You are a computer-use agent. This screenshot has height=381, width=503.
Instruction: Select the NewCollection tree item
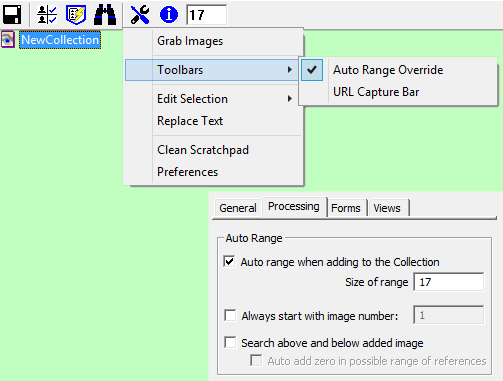point(60,40)
